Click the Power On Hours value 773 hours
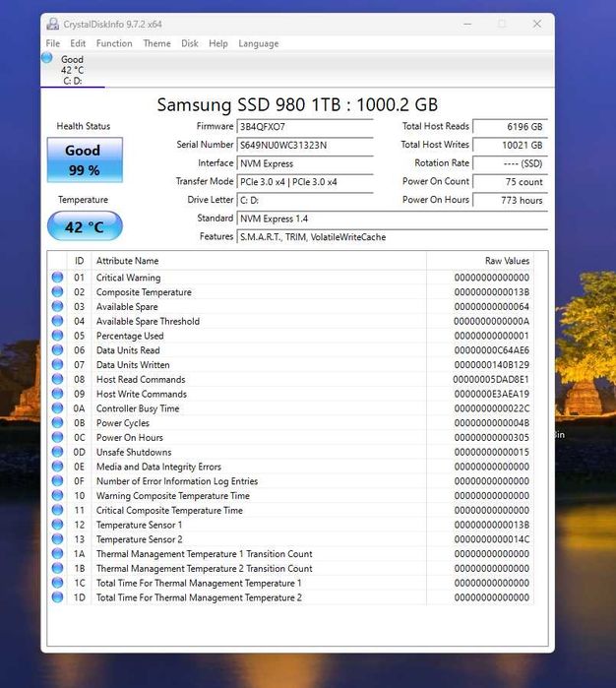Screen dimensions: 616x688 click(511, 200)
